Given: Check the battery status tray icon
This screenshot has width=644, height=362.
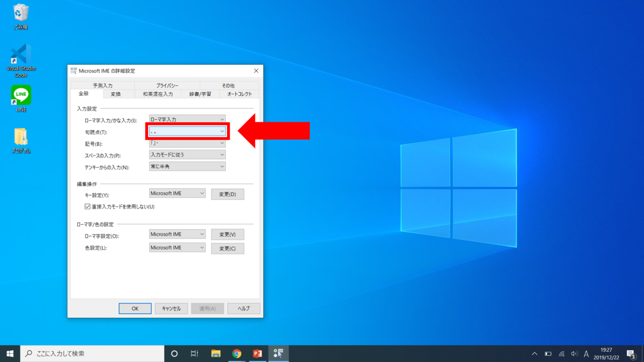Looking at the screenshot, I should pos(548,354).
